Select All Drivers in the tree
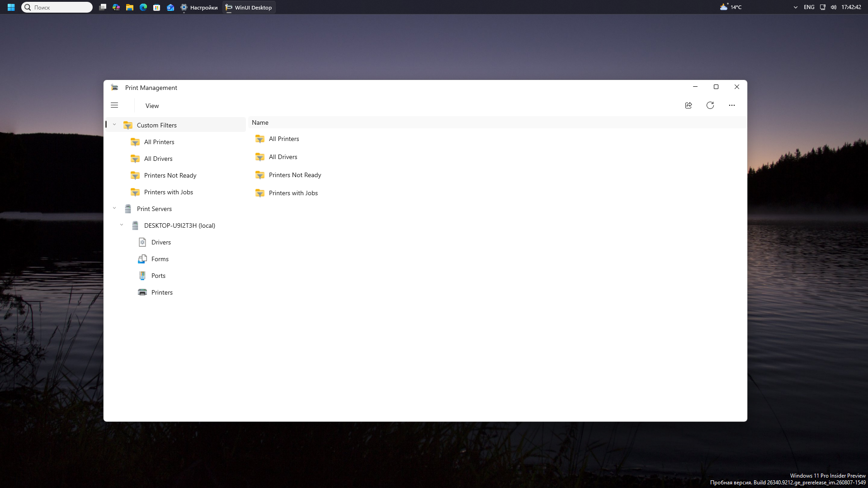 point(176,159)
